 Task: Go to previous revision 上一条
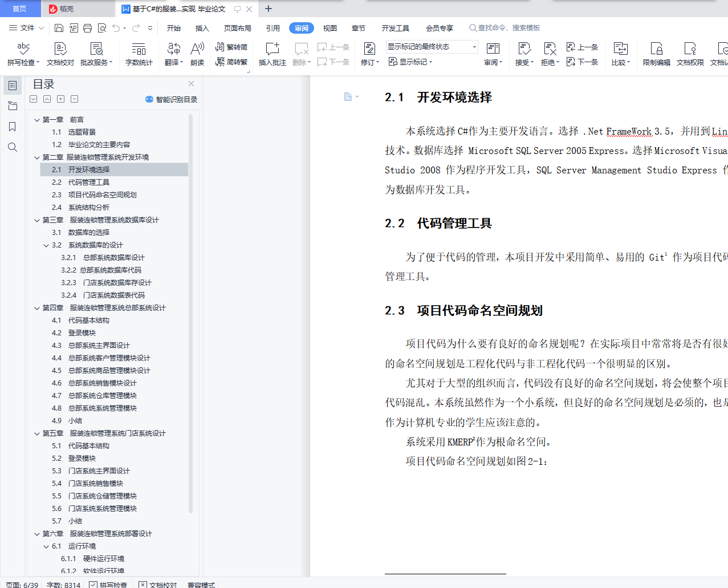[582, 47]
